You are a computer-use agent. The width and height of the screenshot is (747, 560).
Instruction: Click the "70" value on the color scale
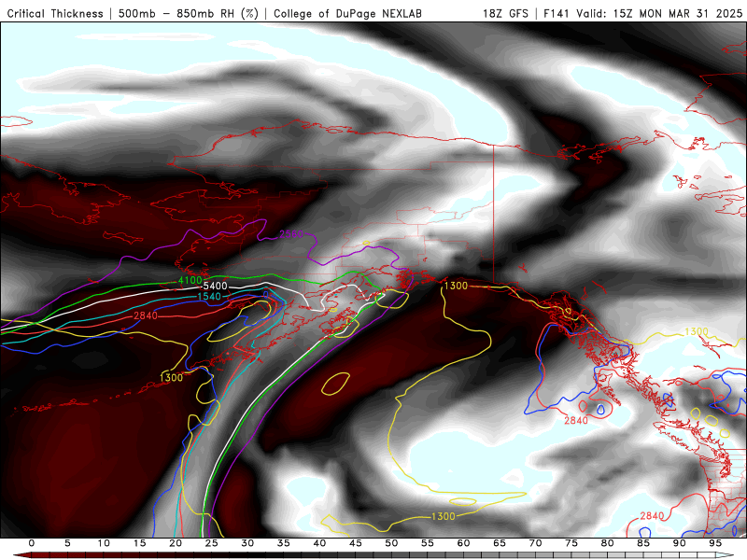click(535, 543)
